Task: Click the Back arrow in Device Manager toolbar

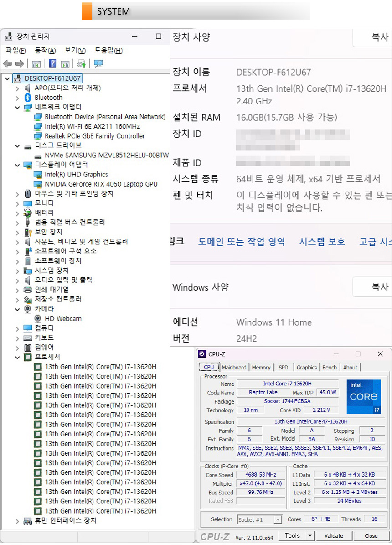Action: pos(7,64)
